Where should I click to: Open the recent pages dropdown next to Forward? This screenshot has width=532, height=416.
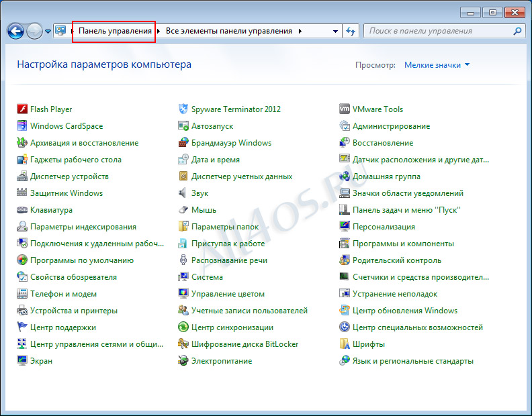point(48,32)
